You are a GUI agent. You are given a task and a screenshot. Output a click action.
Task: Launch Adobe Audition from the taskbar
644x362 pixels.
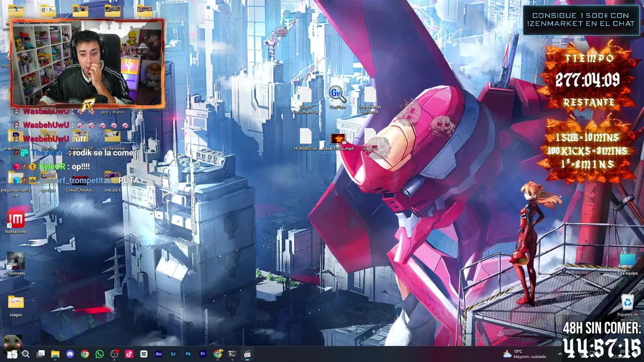tap(158, 354)
